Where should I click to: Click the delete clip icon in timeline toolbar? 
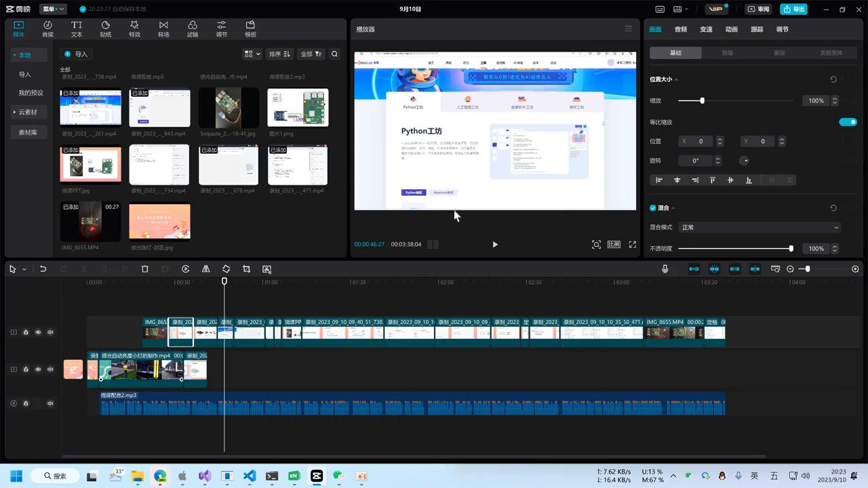pos(145,269)
